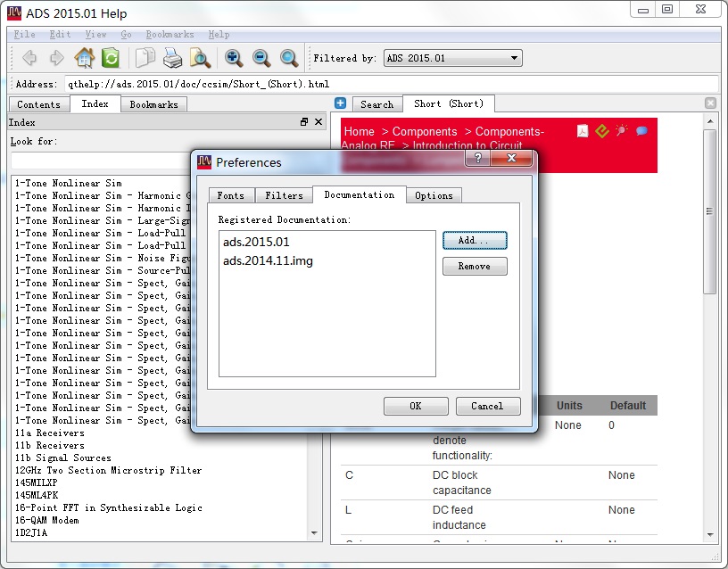Click the Zoom out icon
728x569 pixels.
pyautogui.click(x=261, y=58)
